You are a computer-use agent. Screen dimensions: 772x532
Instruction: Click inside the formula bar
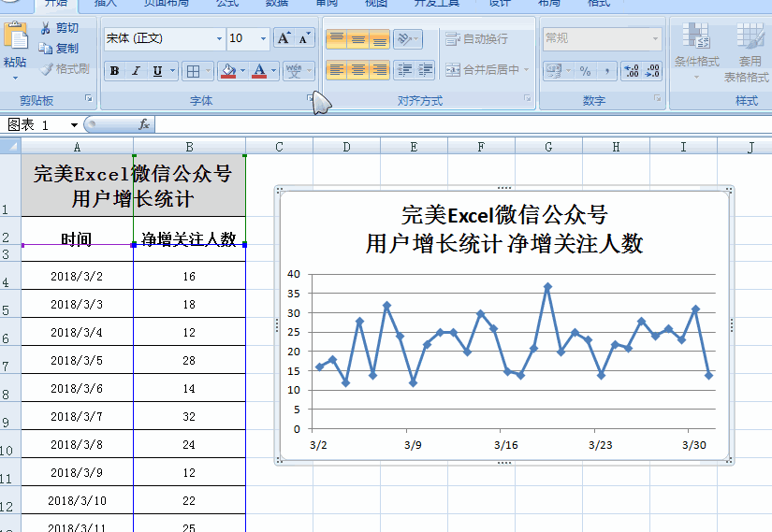[x=463, y=125]
